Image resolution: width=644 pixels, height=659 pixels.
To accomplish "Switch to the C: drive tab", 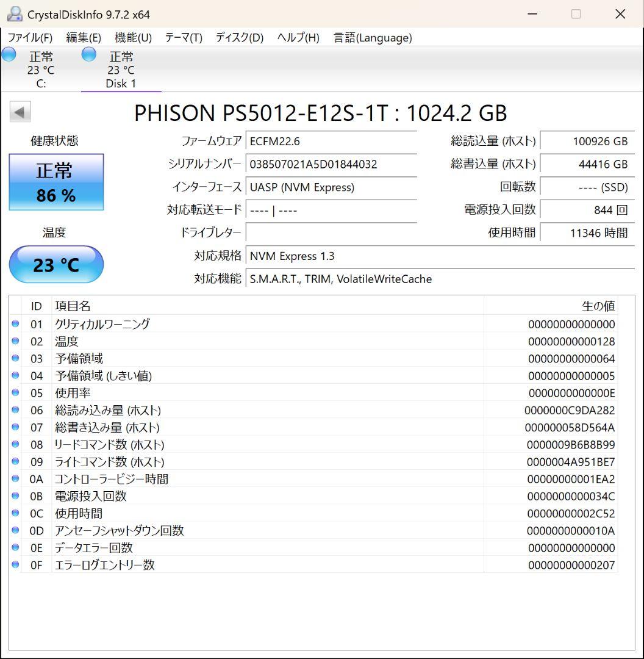I will (40, 68).
